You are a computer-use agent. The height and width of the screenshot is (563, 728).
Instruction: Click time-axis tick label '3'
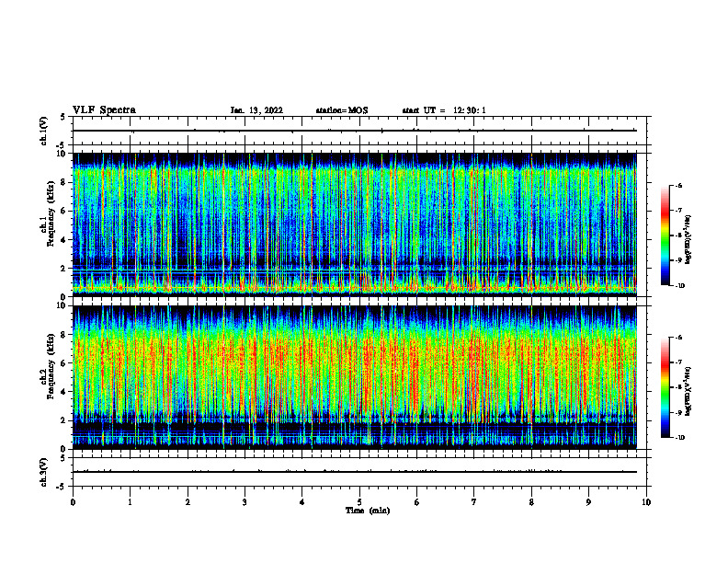point(245,502)
